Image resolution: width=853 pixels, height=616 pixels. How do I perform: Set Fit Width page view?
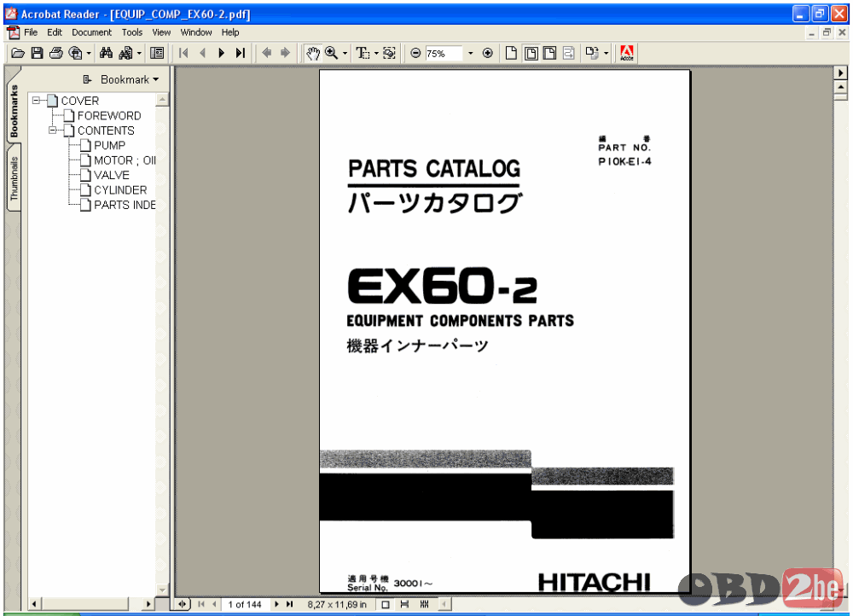tap(550, 53)
